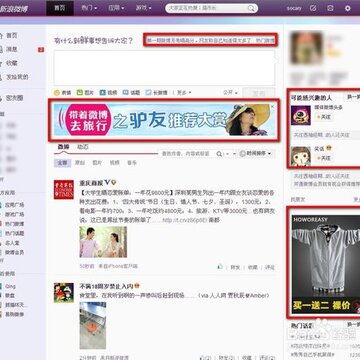Open the messages envelope icon in the header
The width and height of the screenshot is (360, 360).
coord(330,8)
